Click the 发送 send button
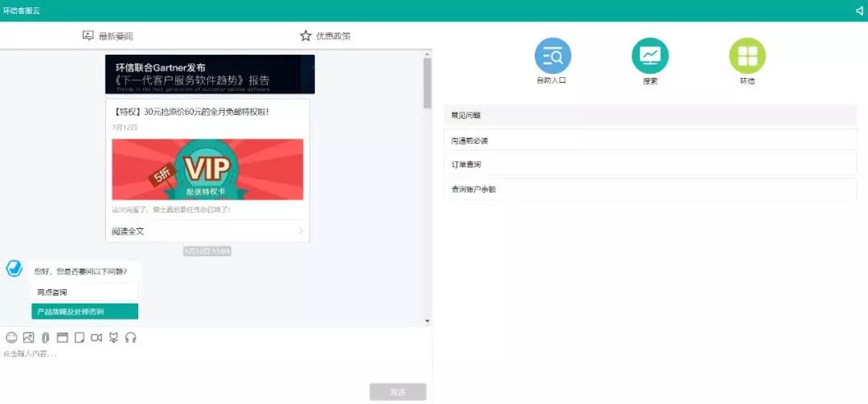 coord(398,392)
